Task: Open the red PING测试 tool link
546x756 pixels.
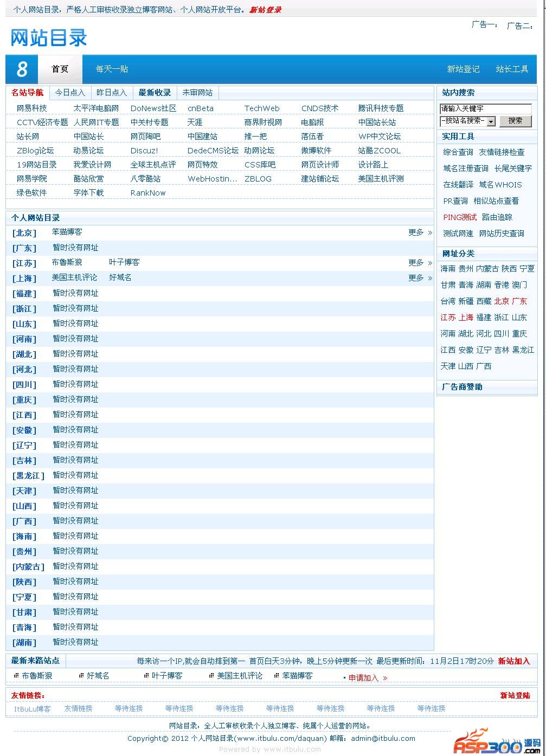Action: [460, 217]
